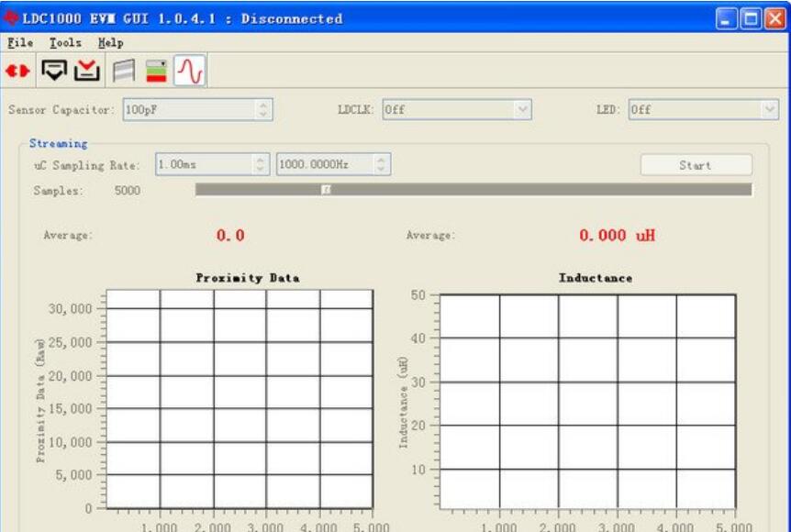Viewport: 791px width, 532px height.
Task: Click the 1.00ms sampling rate field
Action: point(212,164)
